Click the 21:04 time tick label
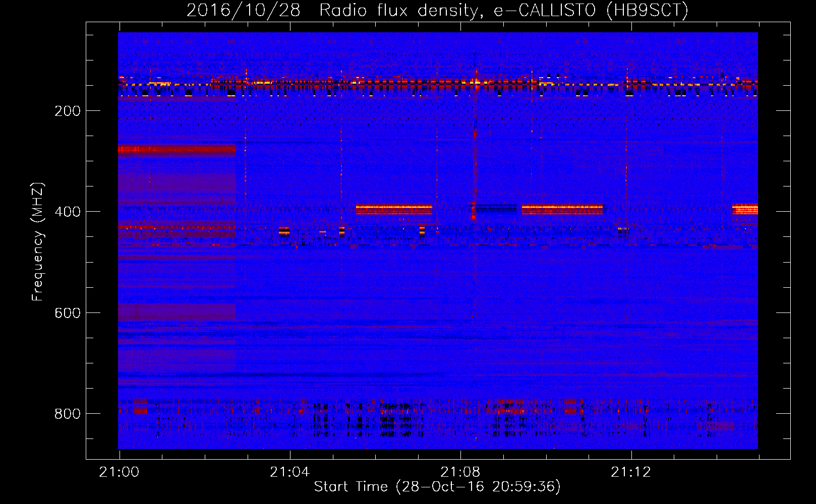Screen dimensions: 816x504 coord(289,472)
